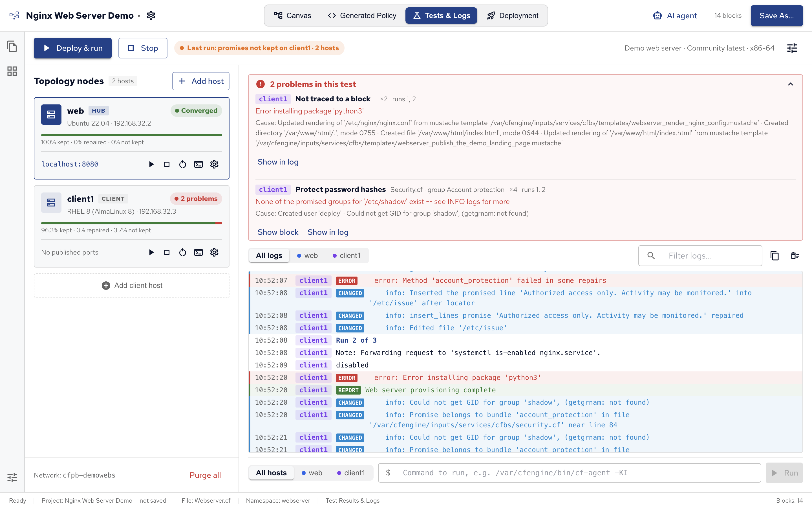Copy logs using the copy icon
Screen dimensions: 812x508
tap(775, 256)
